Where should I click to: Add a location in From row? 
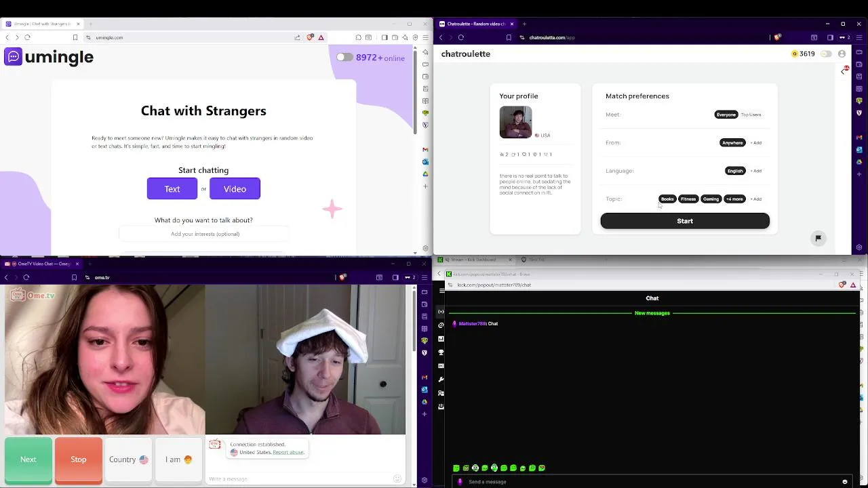pos(756,143)
